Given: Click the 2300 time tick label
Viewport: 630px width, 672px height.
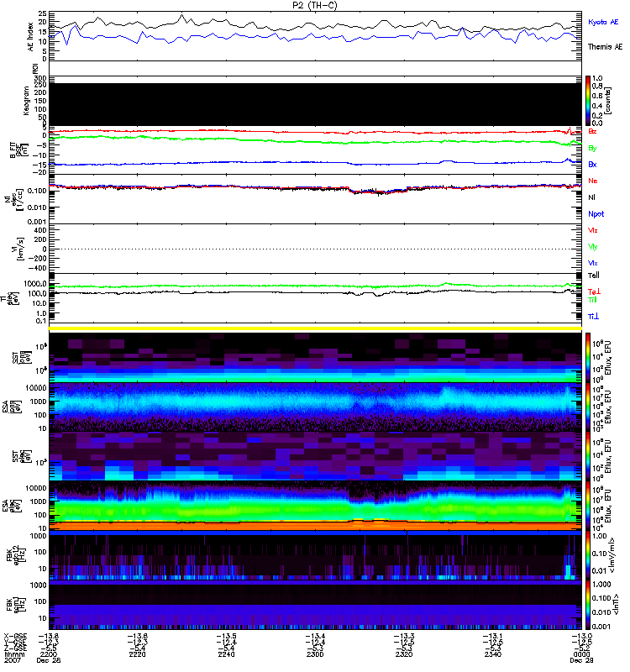Looking at the screenshot, I should tap(315, 654).
